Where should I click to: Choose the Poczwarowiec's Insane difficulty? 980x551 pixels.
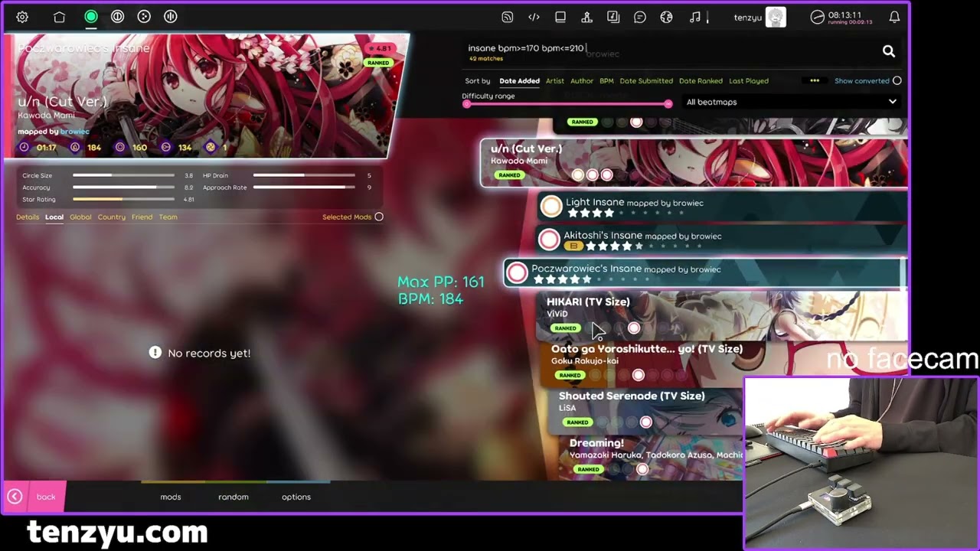(x=704, y=272)
